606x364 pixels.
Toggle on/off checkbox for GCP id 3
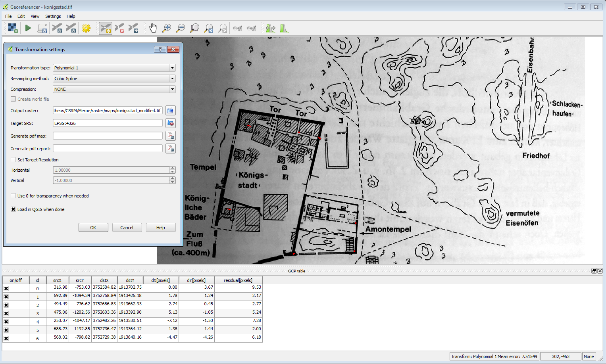[x=6, y=313]
